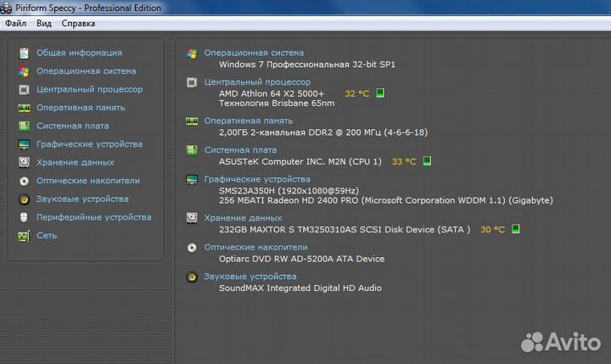Select Операционная система in the sidebar
Screen dimensions: 611x364
(x=86, y=71)
